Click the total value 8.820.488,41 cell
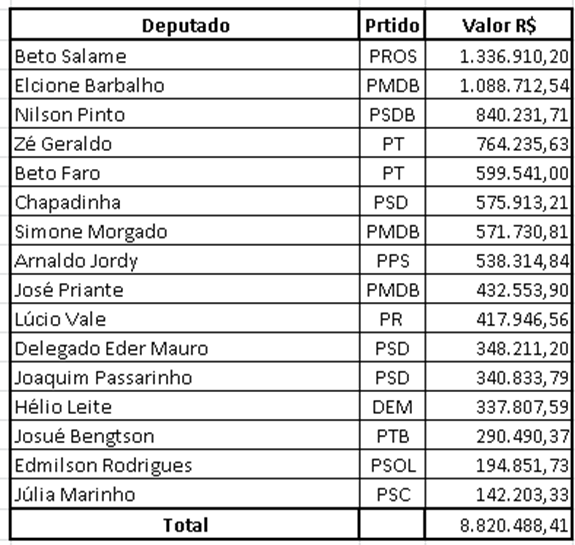 pyautogui.click(x=498, y=524)
